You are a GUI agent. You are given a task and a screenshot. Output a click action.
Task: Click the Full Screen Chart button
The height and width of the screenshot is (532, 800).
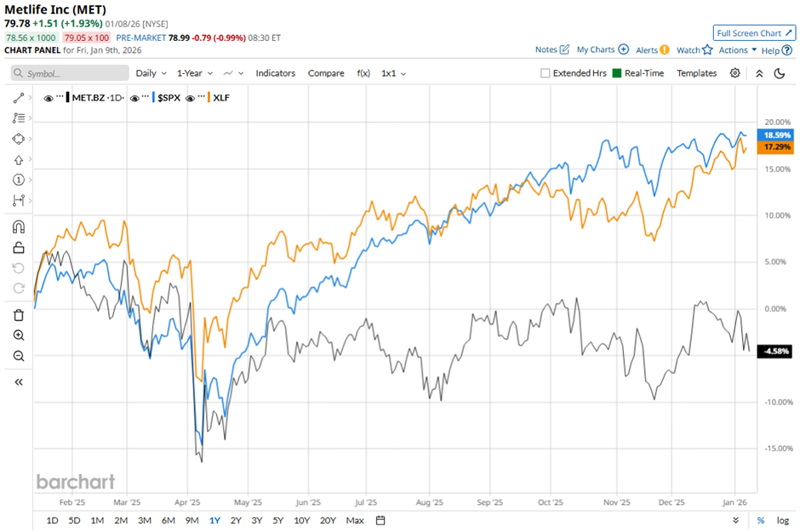click(x=754, y=33)
